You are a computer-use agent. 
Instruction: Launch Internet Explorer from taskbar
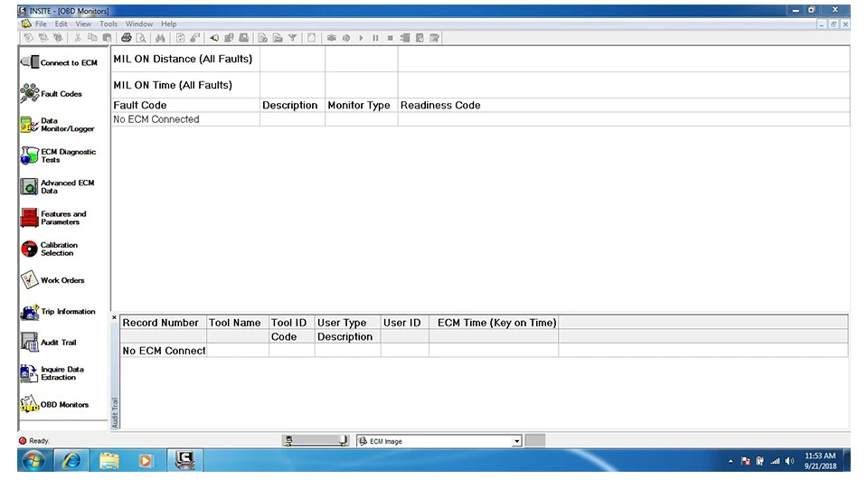[71, 460]
